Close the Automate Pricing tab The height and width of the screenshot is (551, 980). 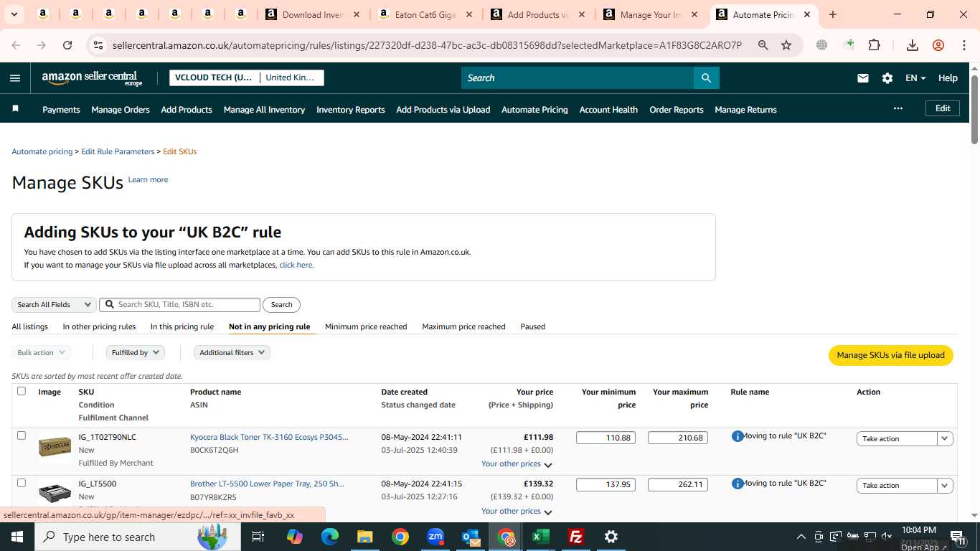point(807,14)
